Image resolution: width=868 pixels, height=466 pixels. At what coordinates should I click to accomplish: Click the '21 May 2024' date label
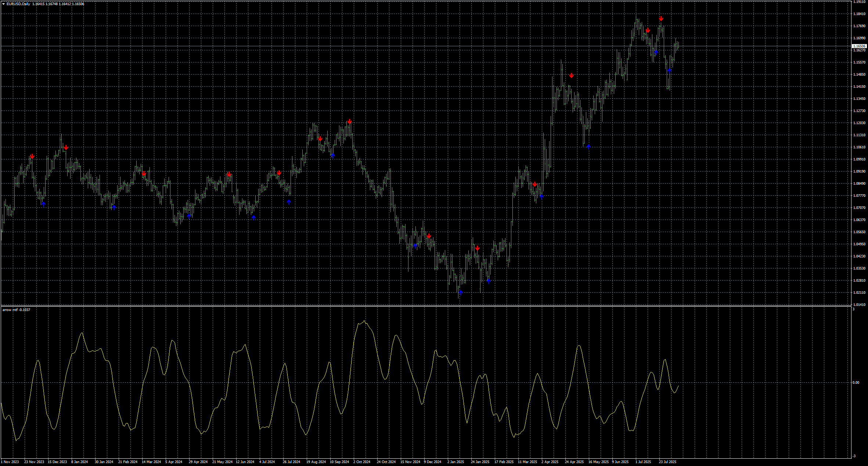coord(223,462)
